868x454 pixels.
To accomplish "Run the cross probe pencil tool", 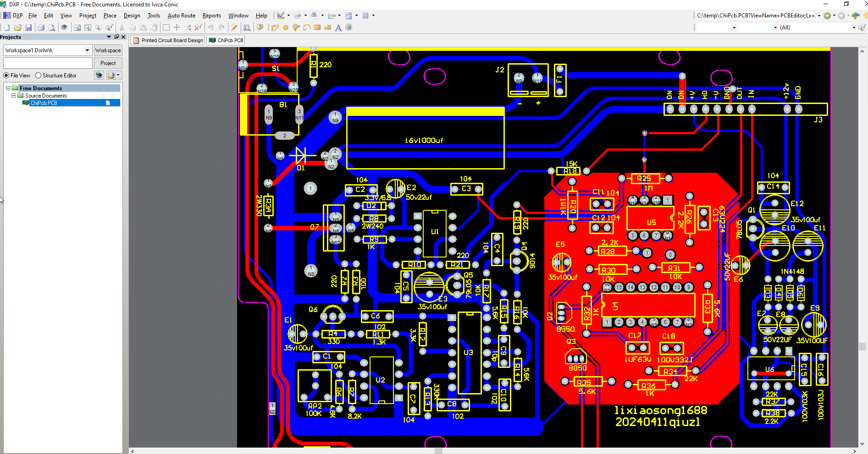I will point(234,27).
